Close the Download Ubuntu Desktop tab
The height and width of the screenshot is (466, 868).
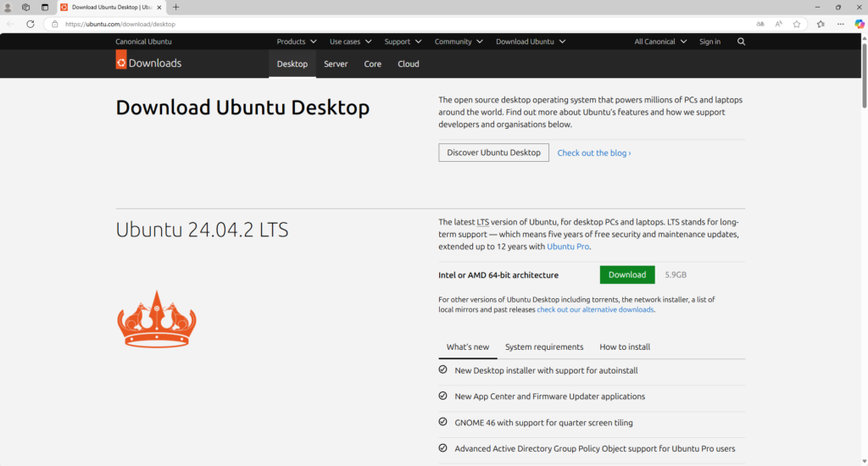[159, 7]
